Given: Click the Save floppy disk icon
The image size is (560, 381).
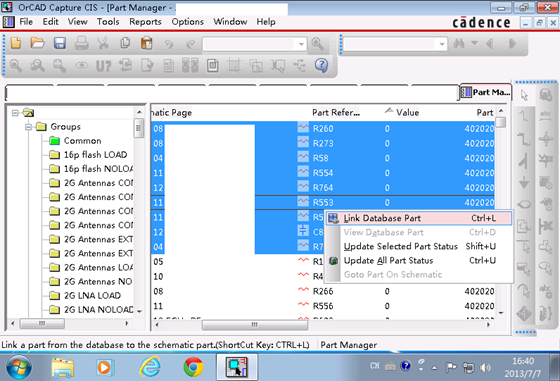Looking at the screenshot, I should tap(60, 43).
